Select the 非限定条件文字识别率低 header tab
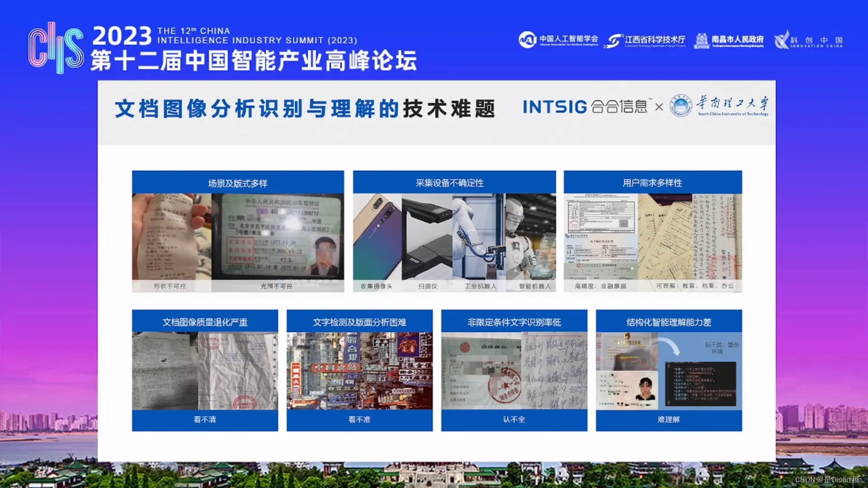Viewport: 868px width, 488px height. pos(514,322)
